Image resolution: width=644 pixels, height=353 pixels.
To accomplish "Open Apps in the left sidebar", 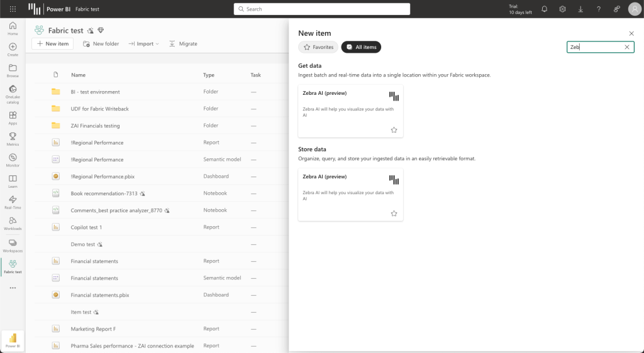I will (x=13, y=118).
